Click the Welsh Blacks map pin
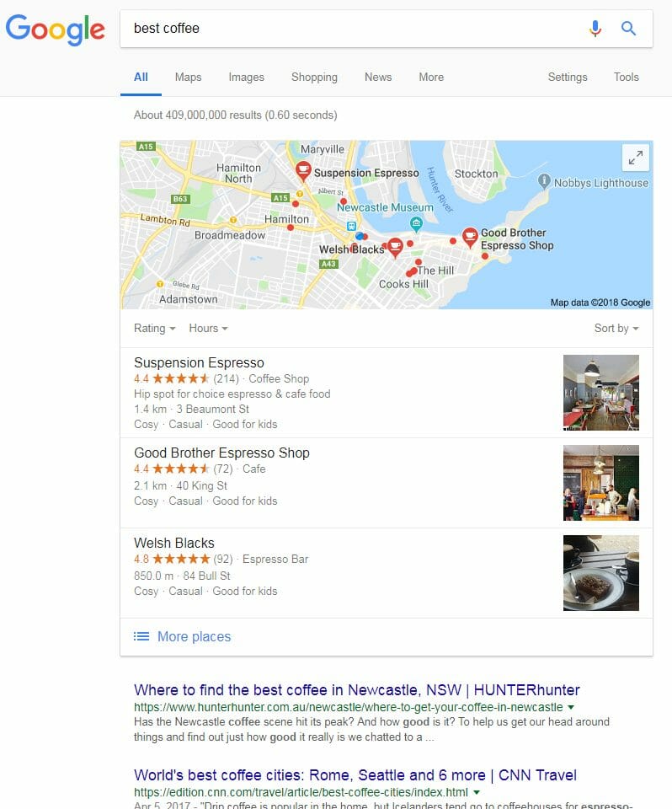Image resolution: width=672 pixels, height=809 pixels. pyautogui.click(x=395, y=247)
